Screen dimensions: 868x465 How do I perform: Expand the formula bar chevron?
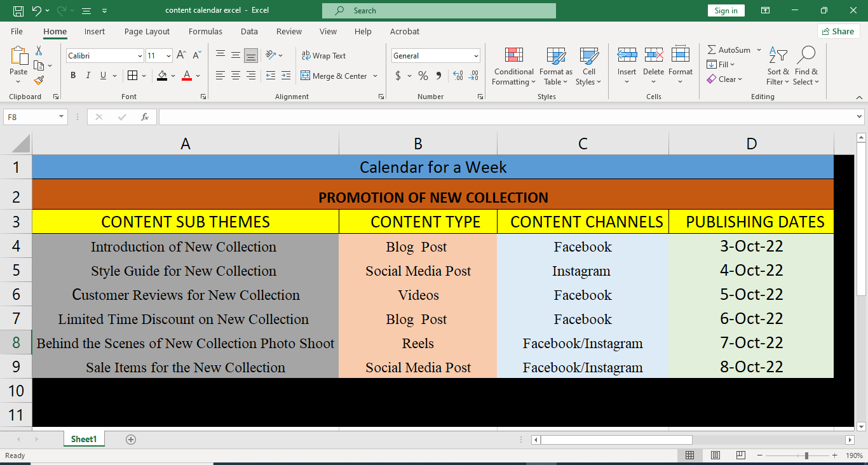(x=860, y=117)
